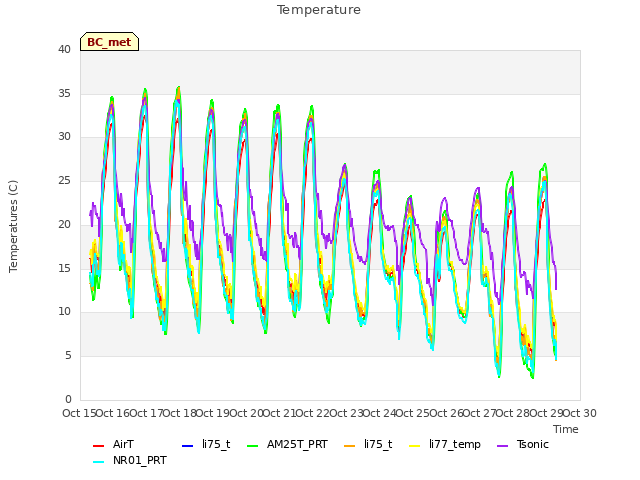Click the Oct 22 x-axis tick label

point(312,413)
